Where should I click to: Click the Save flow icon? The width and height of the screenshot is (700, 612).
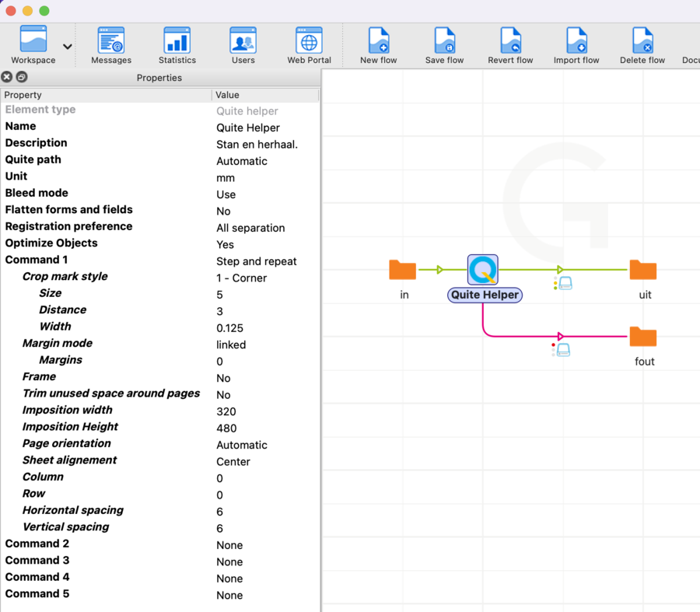coord(445,46)
